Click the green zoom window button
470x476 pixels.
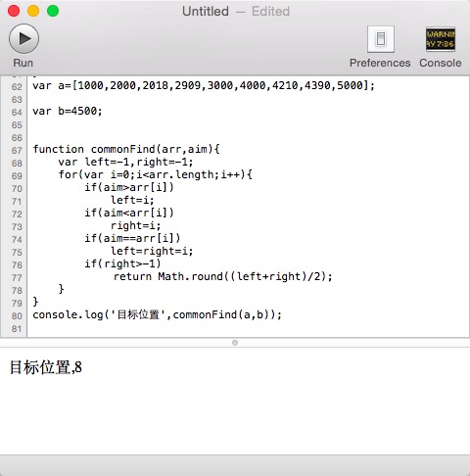point(53,11)
